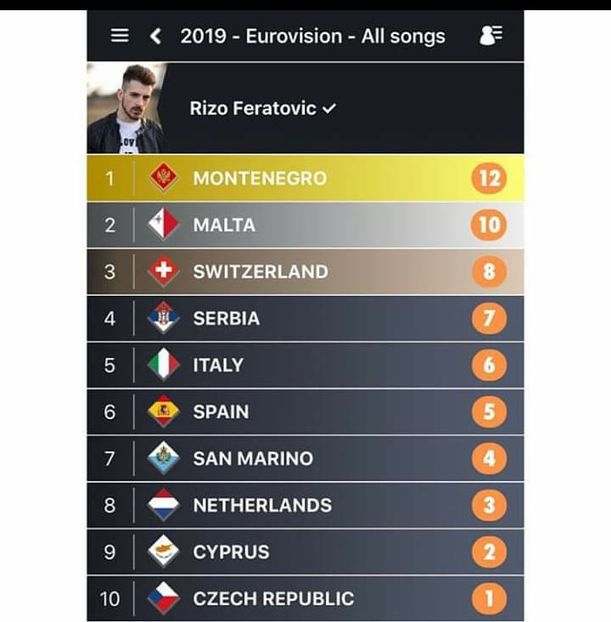This screenshot has height=622, width=611.
Task: Tap the 10 points badge for Malta
Action: (x=488, y=225)
